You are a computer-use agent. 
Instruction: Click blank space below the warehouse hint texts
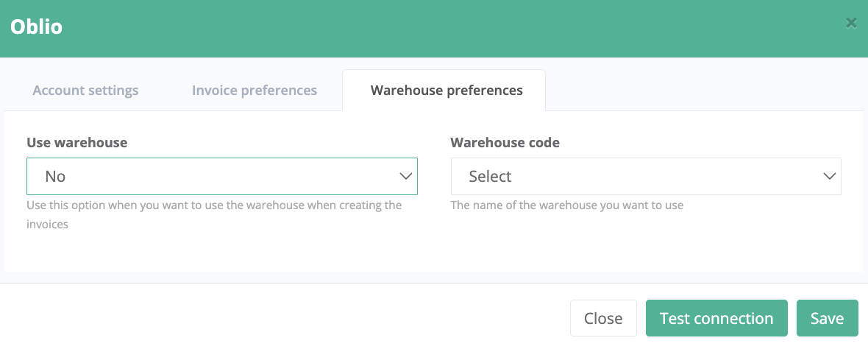click(x=434, y=250)
